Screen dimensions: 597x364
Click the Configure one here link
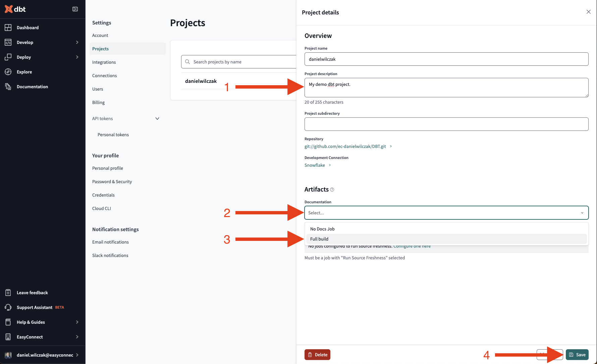click(x=412, y=246)
